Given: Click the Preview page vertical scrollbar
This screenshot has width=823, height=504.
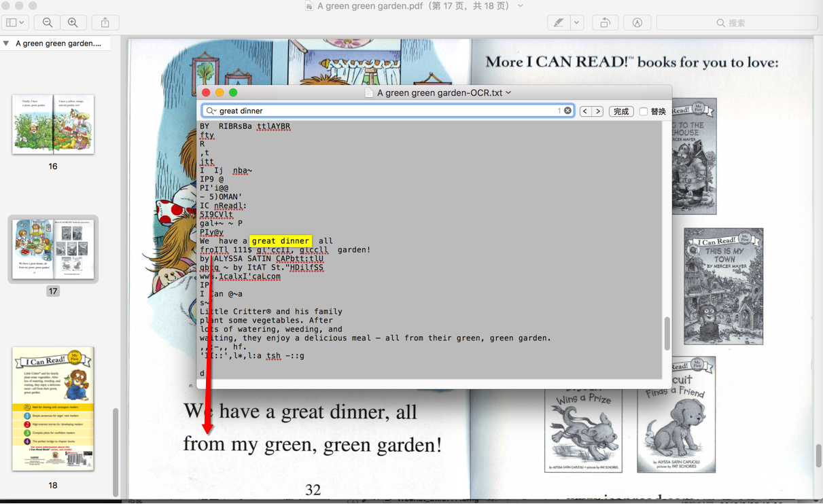Looking at the screenshot, I should click(818, 455).
